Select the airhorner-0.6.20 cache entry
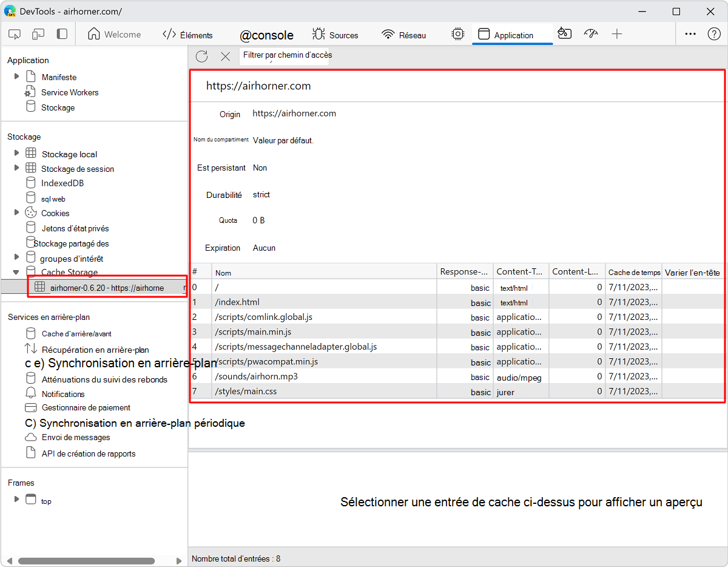Screen dimensions: 728x567 coord(107,287)
